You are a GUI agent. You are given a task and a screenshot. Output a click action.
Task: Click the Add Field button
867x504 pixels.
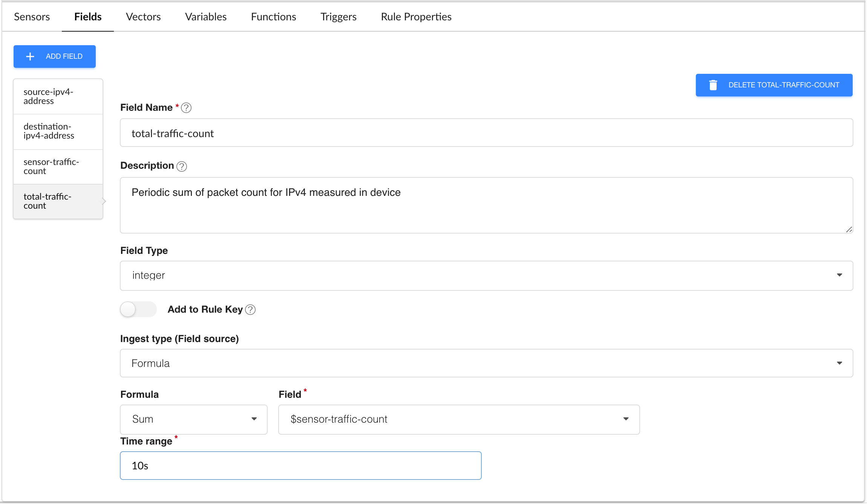point(55,57)
